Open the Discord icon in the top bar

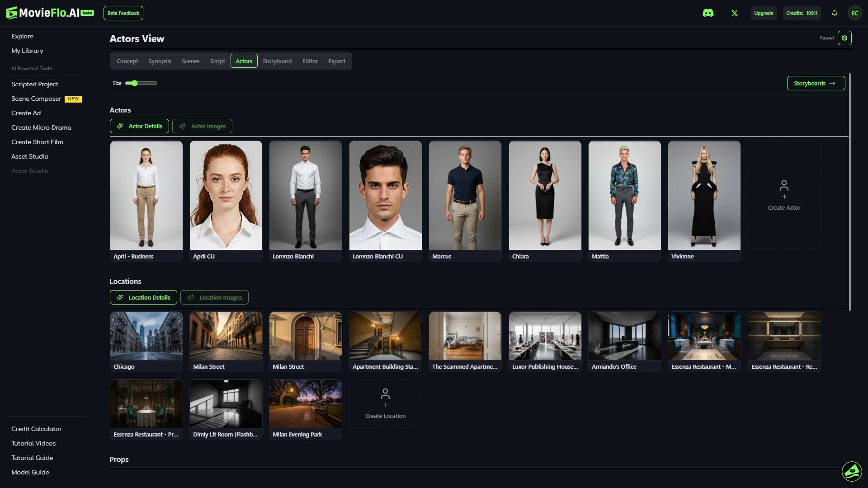tap(708, 13)
